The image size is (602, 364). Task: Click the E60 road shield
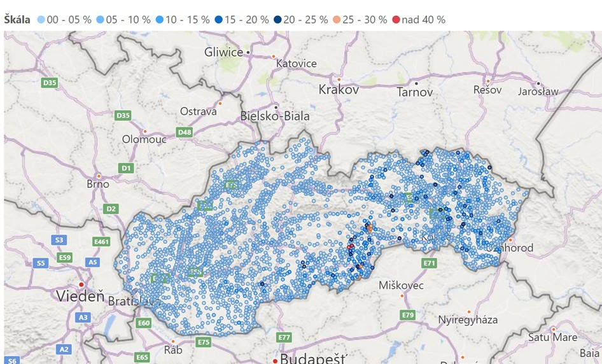click(x=144, y=323)
